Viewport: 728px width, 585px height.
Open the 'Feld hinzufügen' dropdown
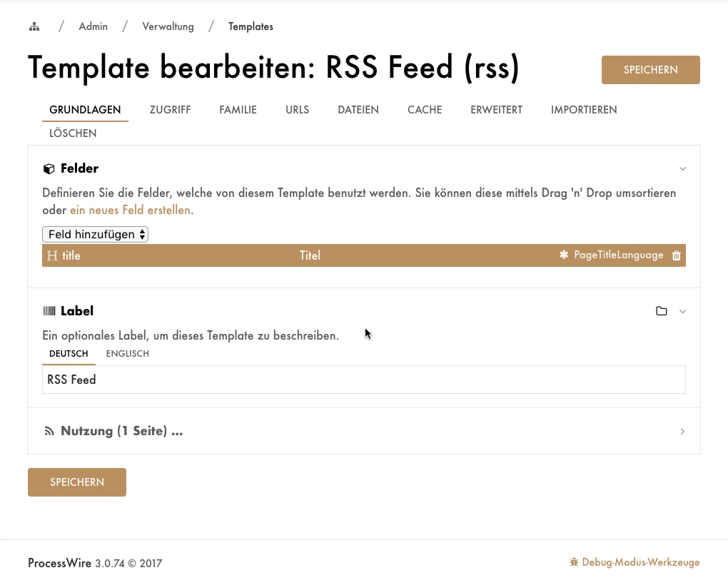pos(96,234)
